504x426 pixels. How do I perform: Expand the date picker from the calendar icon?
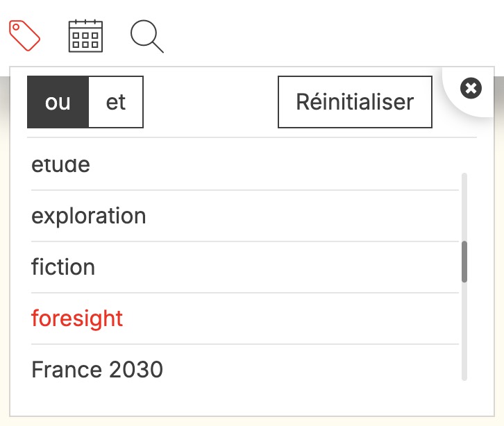(x=85, y=35)
